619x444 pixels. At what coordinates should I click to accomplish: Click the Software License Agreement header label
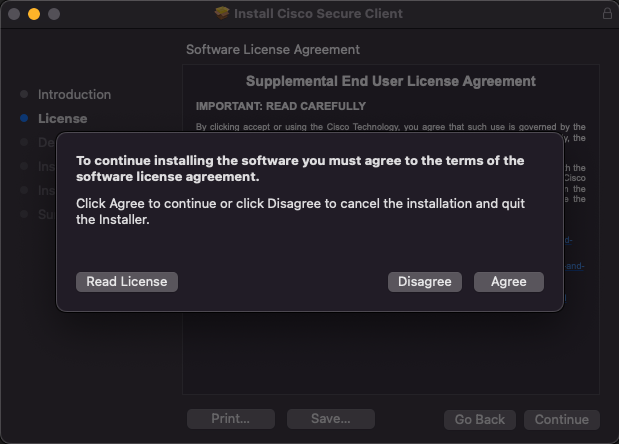(273, 49)
